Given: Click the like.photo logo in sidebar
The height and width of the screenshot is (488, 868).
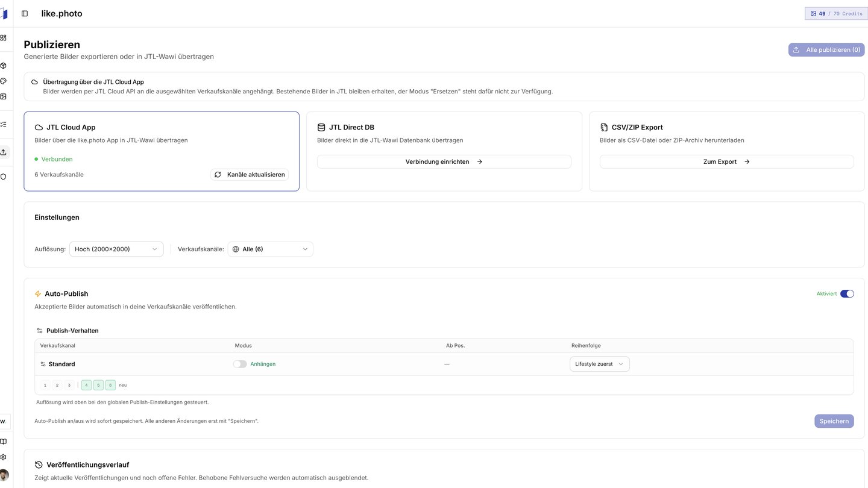Looking at the screenshot, I should 4,14.
